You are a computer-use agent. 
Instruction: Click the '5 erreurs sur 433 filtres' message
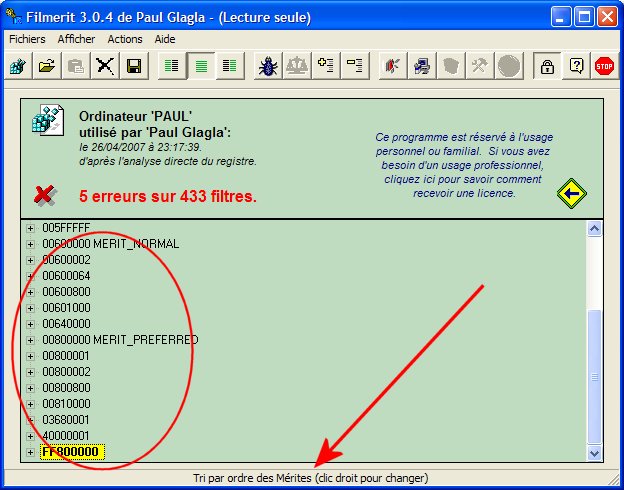click(168, 196)
